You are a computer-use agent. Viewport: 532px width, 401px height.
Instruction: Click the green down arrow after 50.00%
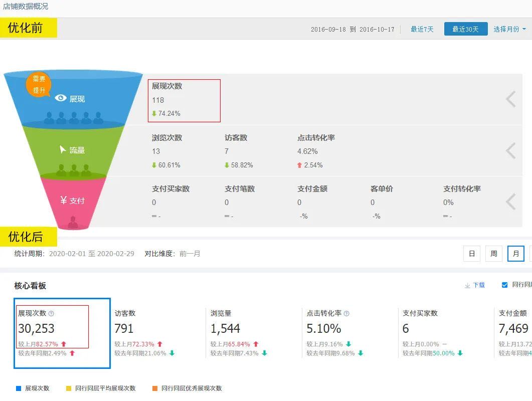[460, 353]
